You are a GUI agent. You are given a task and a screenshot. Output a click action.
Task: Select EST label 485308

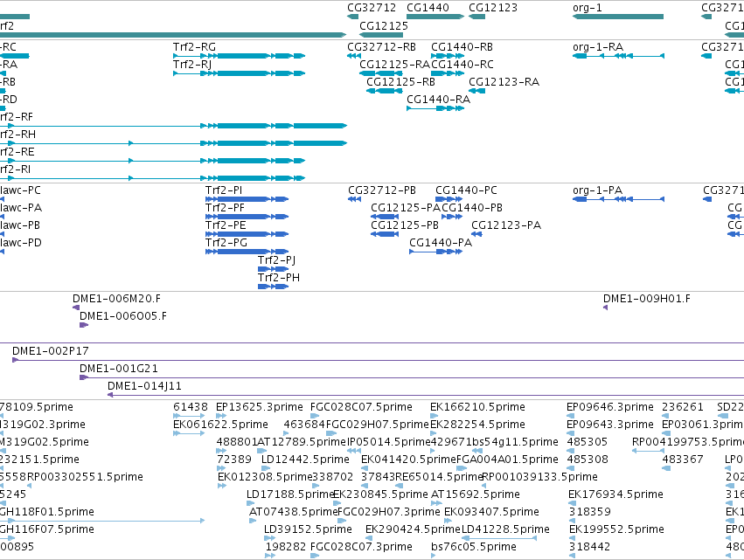click(588, 460)
